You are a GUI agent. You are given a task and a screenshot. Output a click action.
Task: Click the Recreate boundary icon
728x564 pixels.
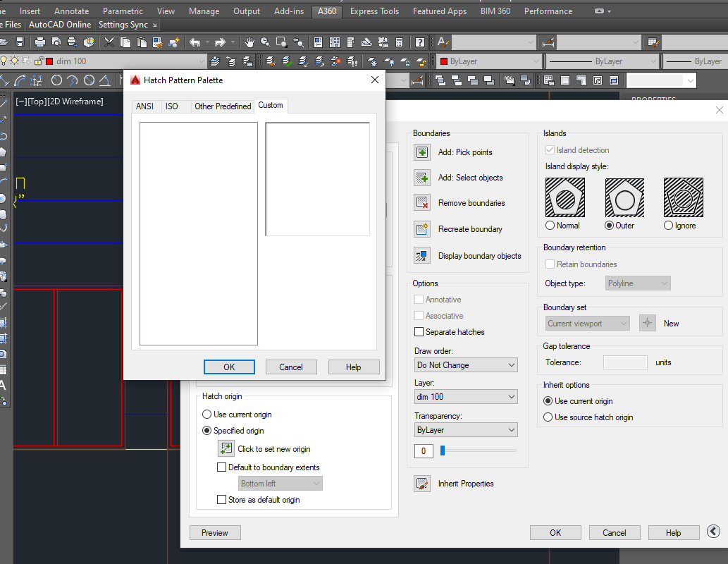(x=422, y=229)
